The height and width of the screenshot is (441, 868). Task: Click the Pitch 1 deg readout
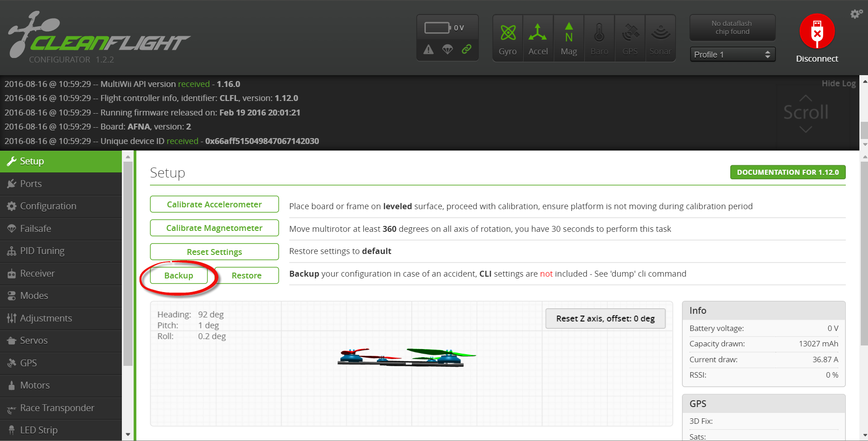click(x=188, y=325)
